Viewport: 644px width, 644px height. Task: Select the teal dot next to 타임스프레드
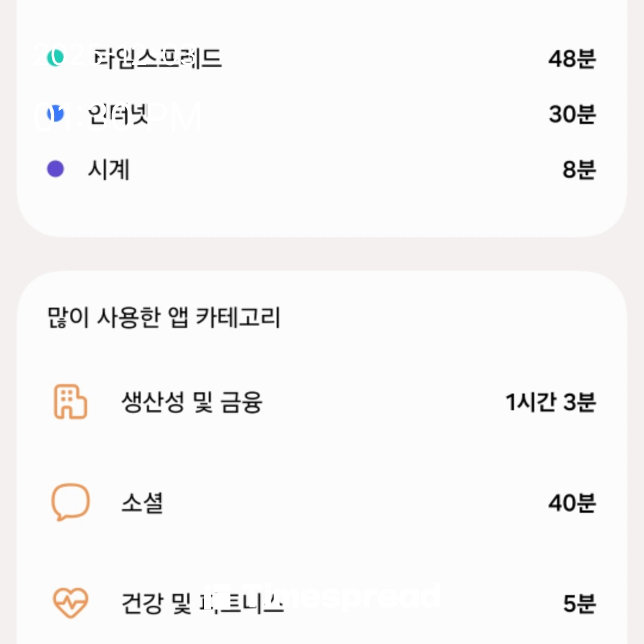[x=55, y=58]
